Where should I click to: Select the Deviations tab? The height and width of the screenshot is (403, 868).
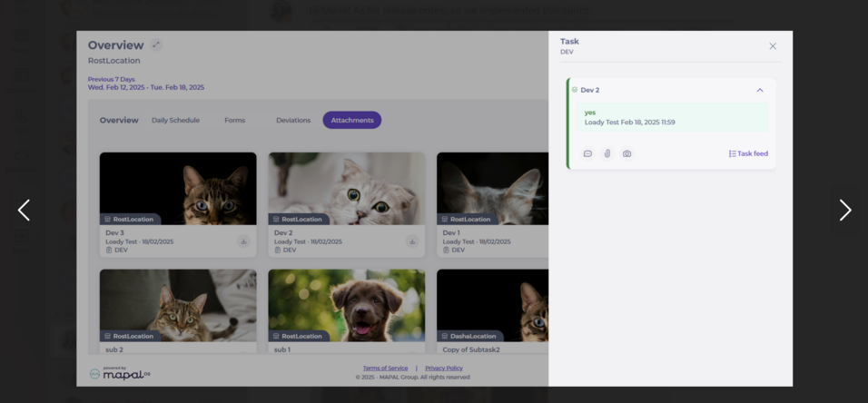coord(293,121)
